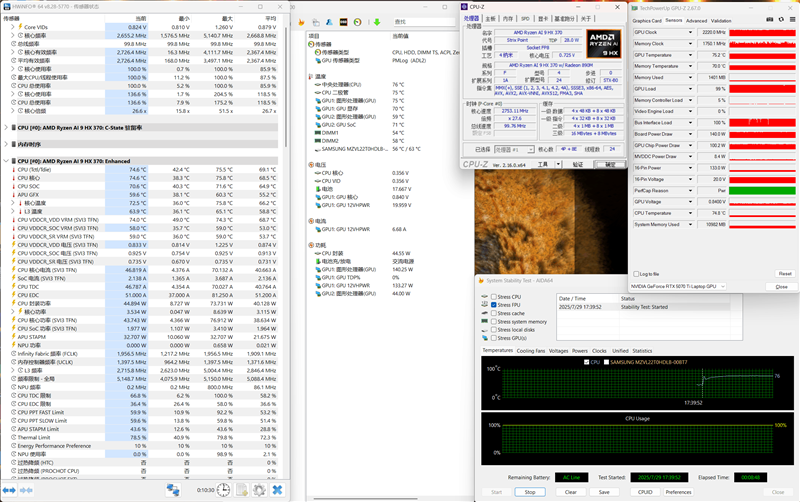
Task: Click the flame stability test toolbar icon
Action: point(302,22)
